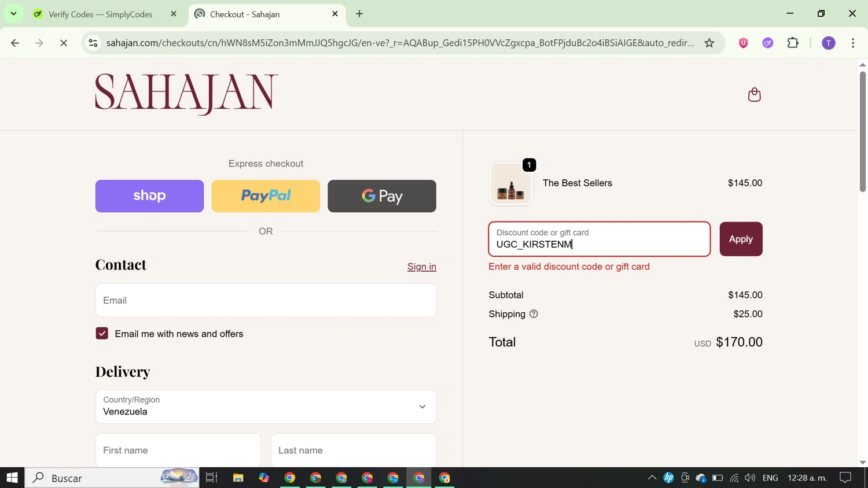The height and width of the screenshot is (488, 868).
Task: Open the tab search dropdown arrow
Action: click(x=13, y=13)
